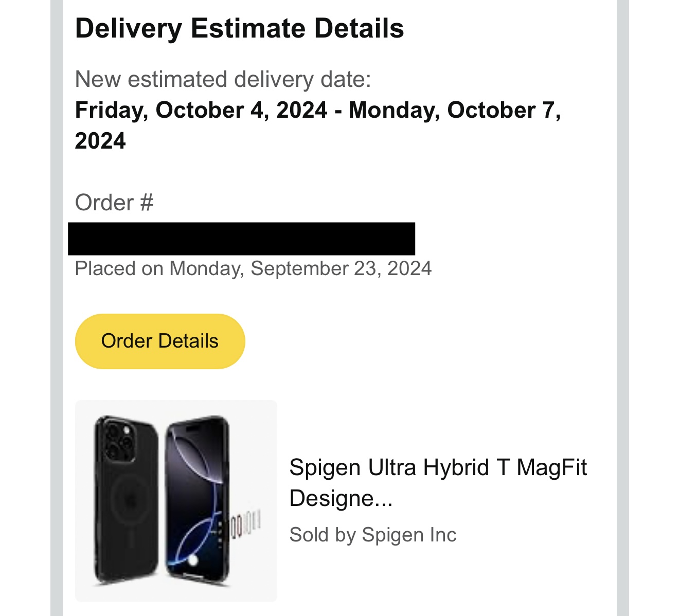679x616 pixels.
Task: Open the Spigen phone case product thumbnail
Action: [176, 501]
